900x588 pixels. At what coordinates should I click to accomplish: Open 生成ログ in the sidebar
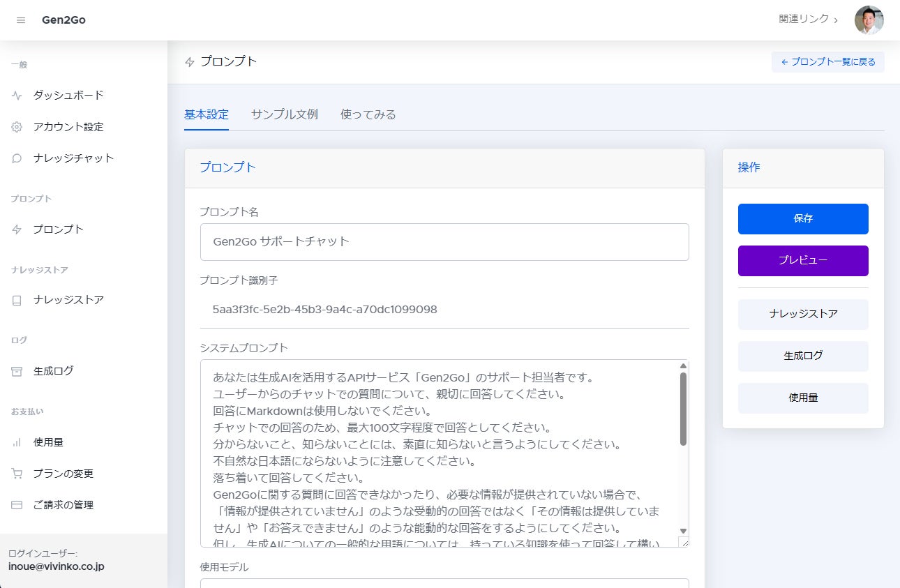[53, 371]
